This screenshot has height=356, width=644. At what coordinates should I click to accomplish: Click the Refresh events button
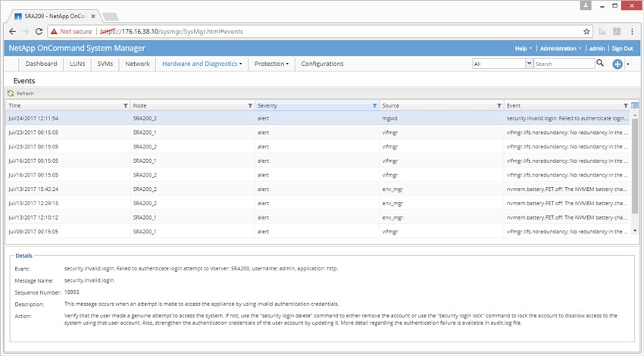pyautogui.click(x=20, y=94)
